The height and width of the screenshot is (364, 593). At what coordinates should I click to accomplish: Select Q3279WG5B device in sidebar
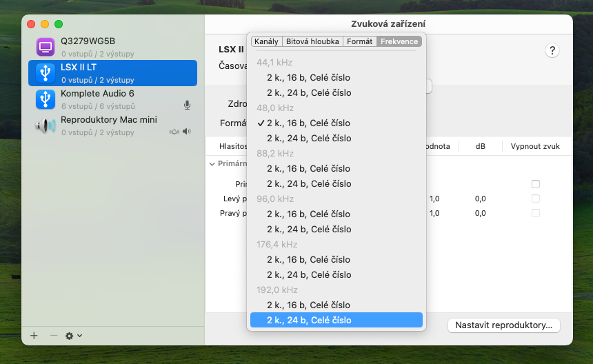click(x=112, y=47)
